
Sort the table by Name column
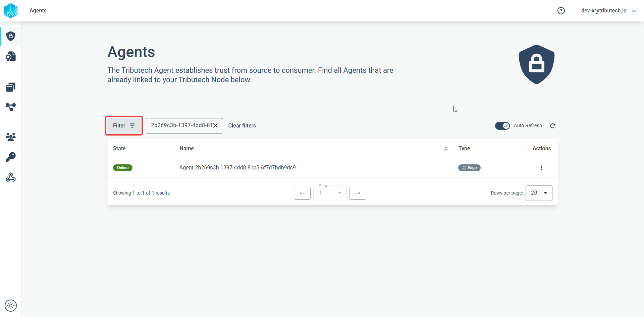point(445,149)
